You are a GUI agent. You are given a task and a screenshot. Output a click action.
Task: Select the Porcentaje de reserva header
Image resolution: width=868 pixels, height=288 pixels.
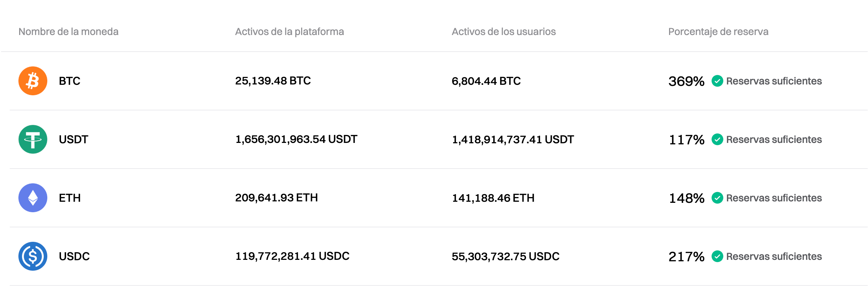click(x=718, y=32)
